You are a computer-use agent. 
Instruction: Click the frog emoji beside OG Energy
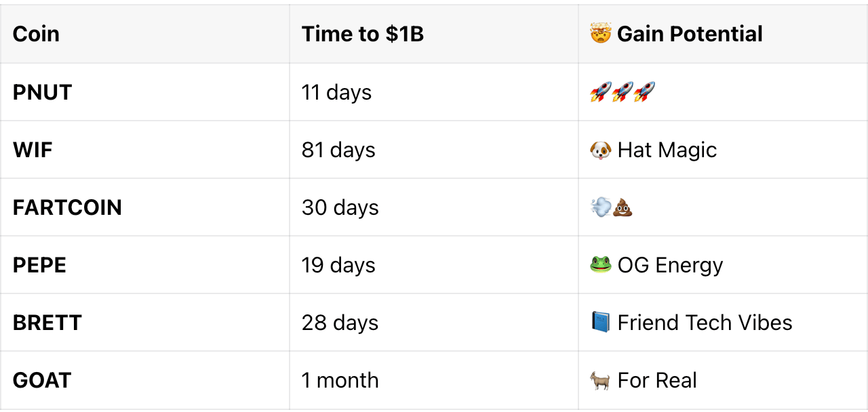pos(600,265)
